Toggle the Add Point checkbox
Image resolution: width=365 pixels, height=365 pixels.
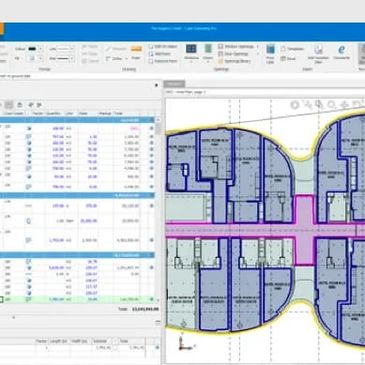point(151,54)
